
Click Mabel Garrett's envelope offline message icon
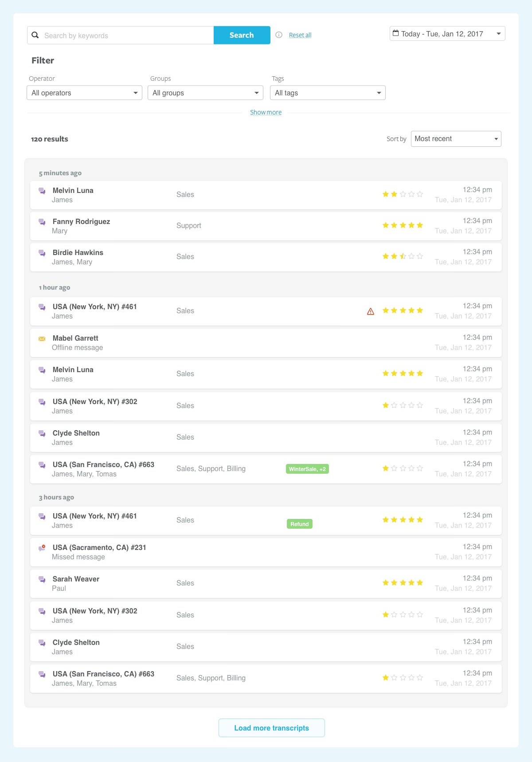tap(42, 339)
